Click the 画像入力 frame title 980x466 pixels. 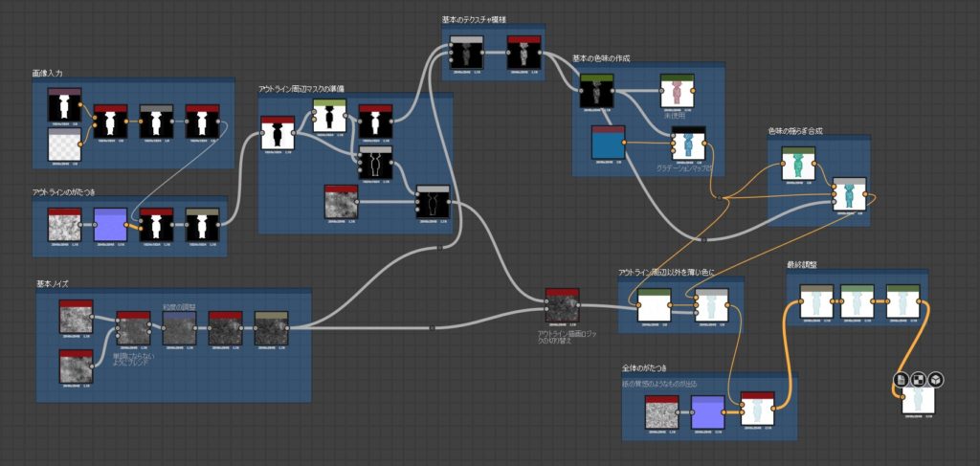[x=47, y=73]
